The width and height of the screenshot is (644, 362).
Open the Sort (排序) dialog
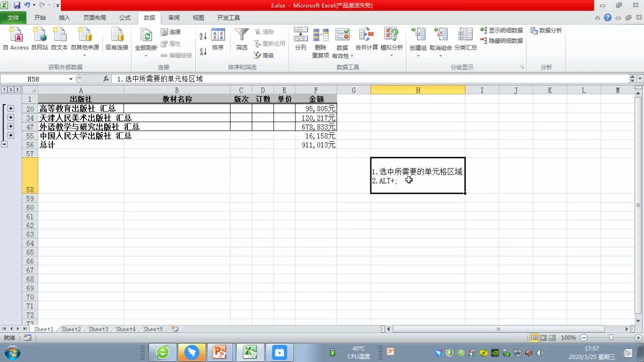point(218,39)
